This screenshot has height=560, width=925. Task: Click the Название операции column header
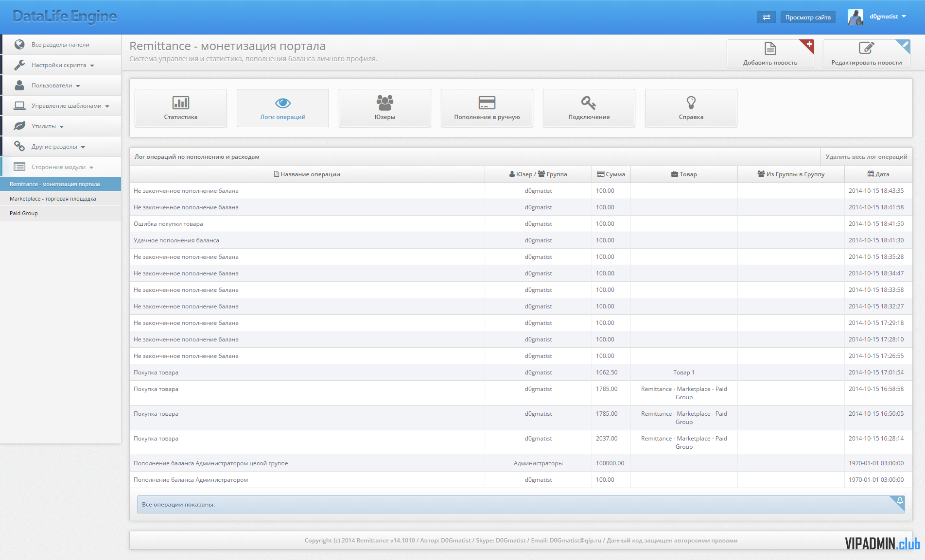307,174
